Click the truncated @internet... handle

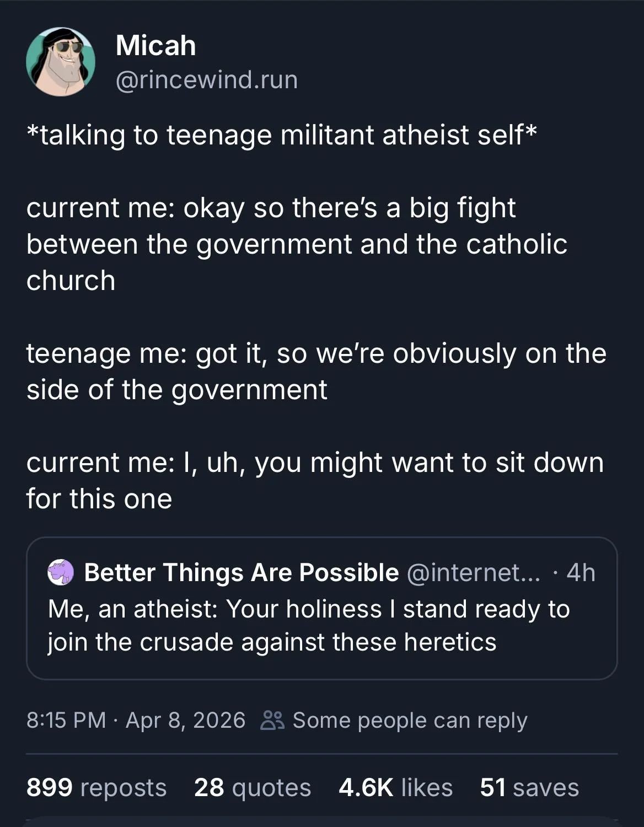474,572
